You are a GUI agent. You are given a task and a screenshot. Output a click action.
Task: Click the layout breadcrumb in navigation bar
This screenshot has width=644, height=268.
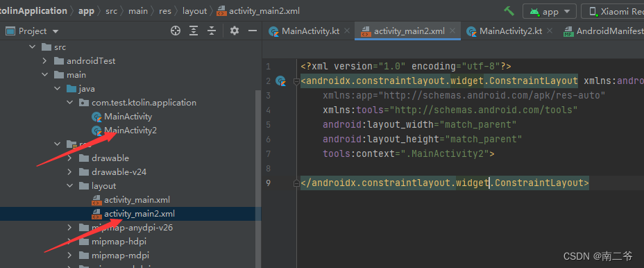[x=195, y=11]
